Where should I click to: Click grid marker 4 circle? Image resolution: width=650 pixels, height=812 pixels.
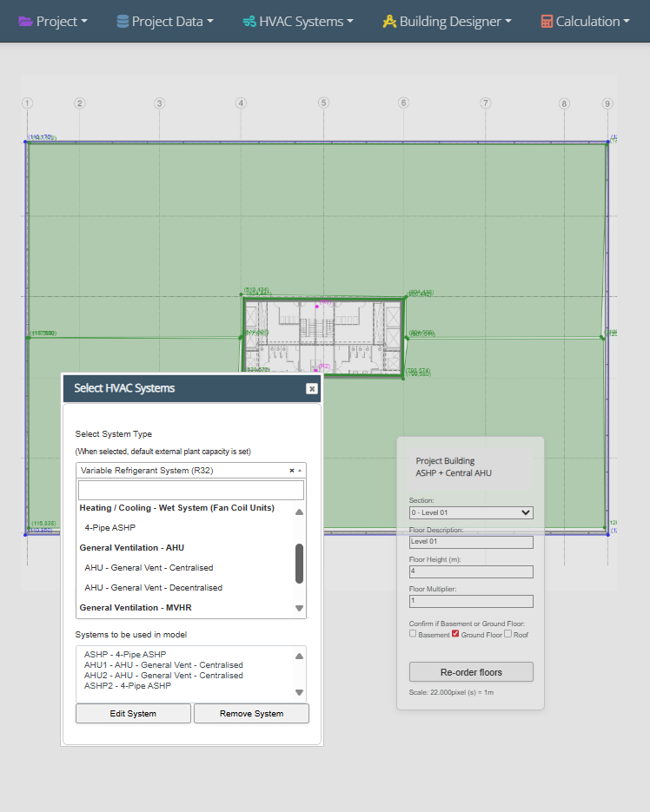(241, 102)
